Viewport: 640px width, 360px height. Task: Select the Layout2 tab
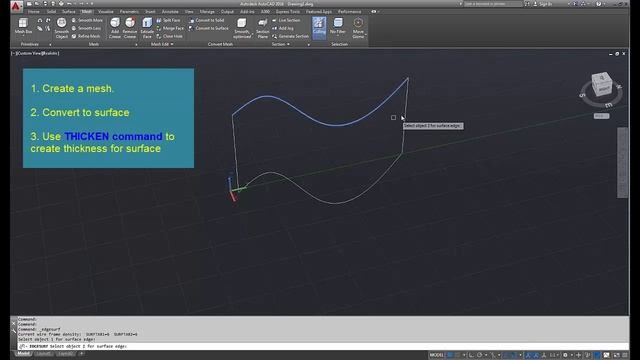pyautogui.click(x=65, y=353)
